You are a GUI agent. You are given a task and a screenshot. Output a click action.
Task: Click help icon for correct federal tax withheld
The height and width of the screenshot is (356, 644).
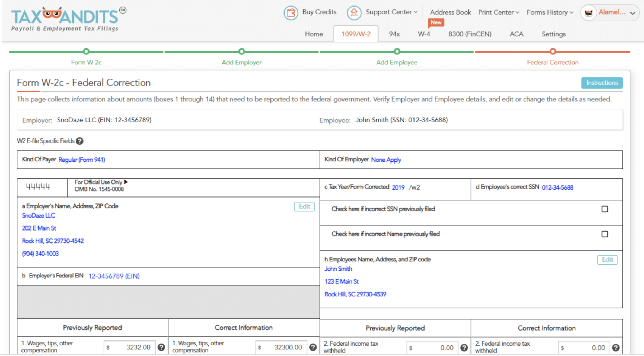pyautogui.click(x=616, y=348)
